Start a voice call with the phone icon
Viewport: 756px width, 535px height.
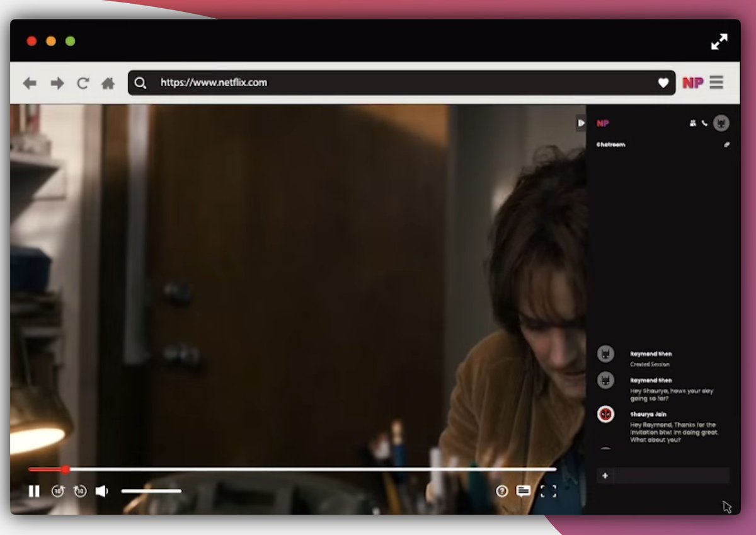[704, 124]
